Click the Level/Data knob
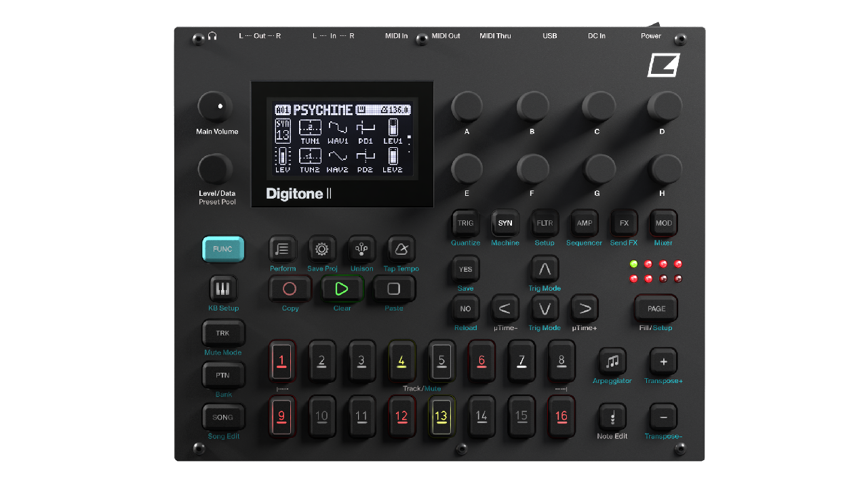This screenshot has width=868, height=488. tap(215, 169)
